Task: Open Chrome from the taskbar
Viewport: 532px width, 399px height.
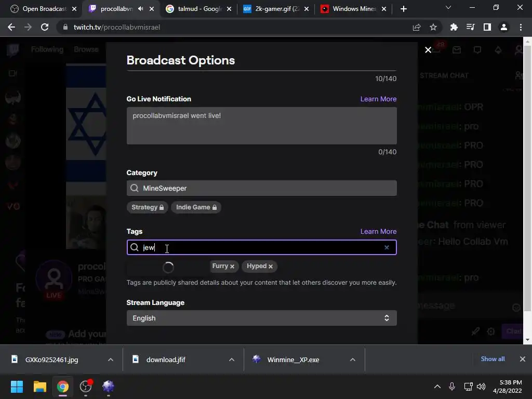Action: 63,387
